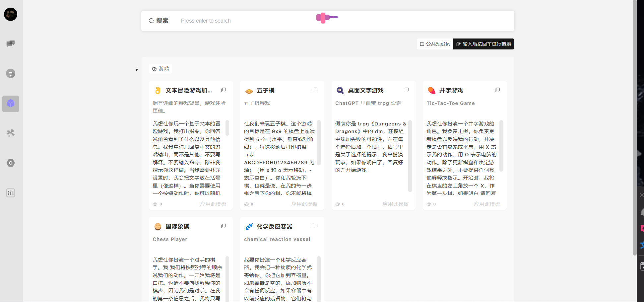Click the view count eye on 五子棋 card
The width and height of the screenshot is (644, 302).
[x=246, y=204]
